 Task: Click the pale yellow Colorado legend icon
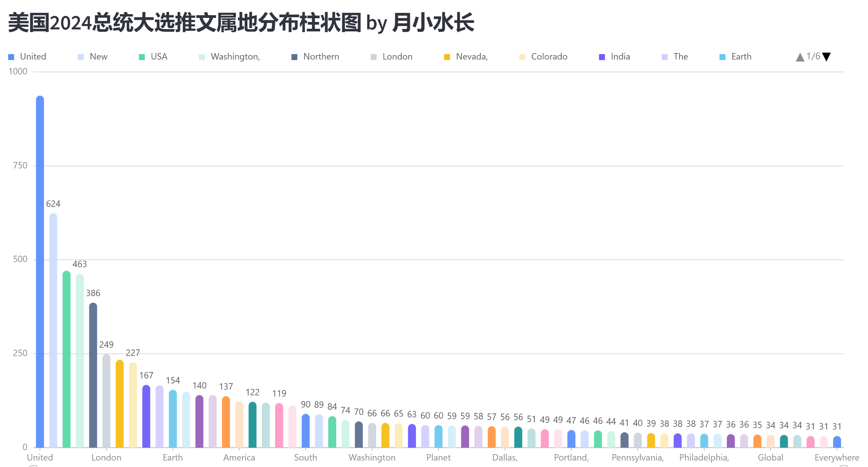pos(521,56)
